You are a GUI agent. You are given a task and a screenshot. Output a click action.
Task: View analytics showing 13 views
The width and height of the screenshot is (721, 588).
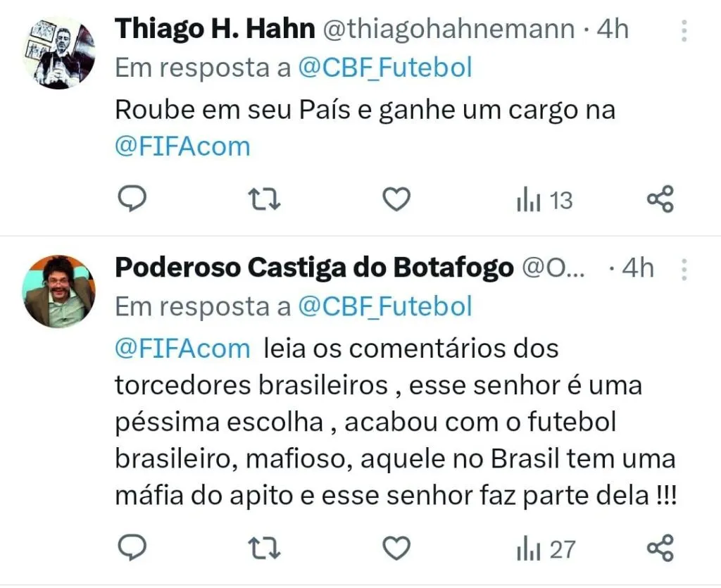click(545, 201)
